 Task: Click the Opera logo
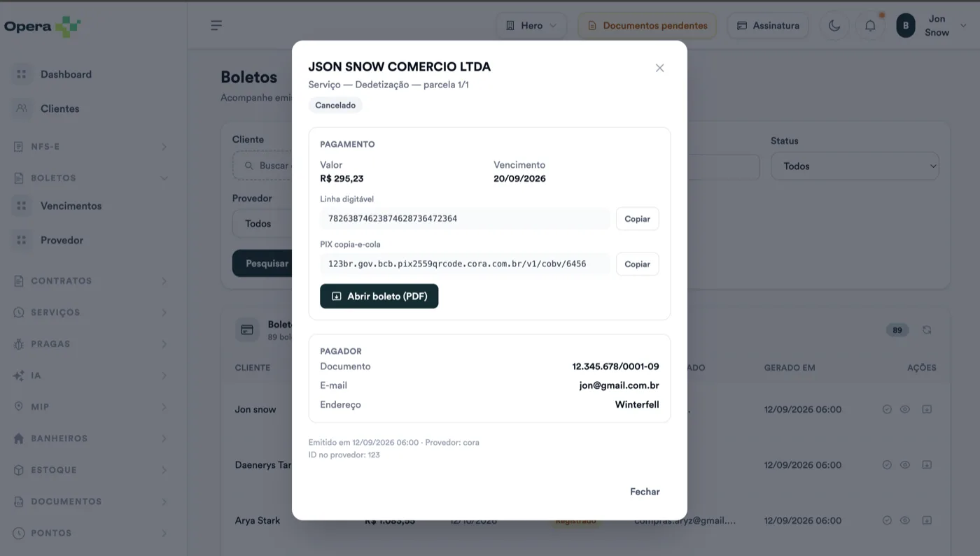pyautogui.click(x=43, y=27)
